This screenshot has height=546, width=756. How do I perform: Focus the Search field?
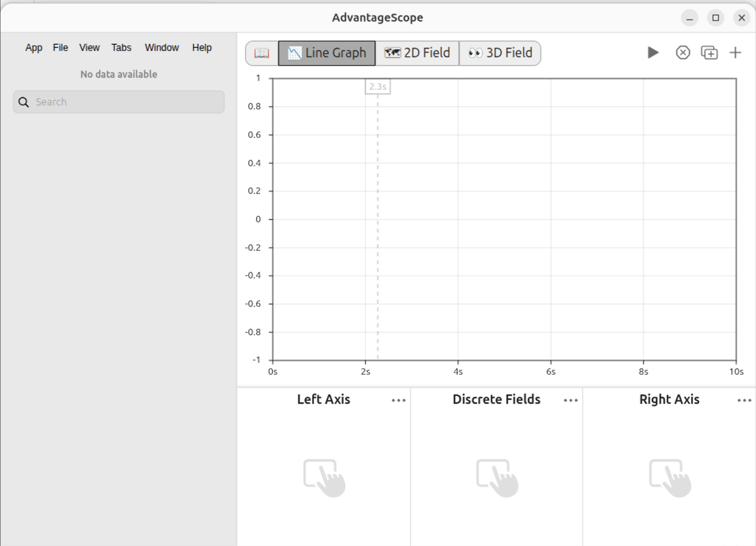(x=119, y=102)
